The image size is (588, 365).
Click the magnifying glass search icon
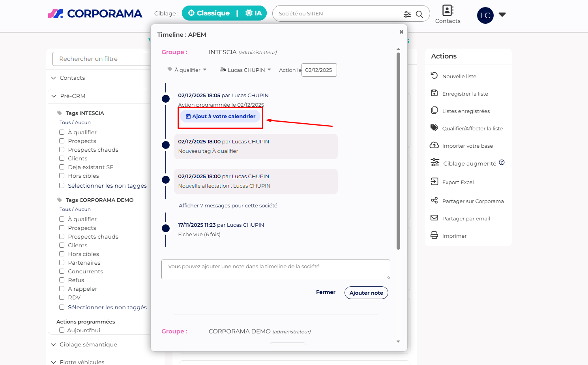click(x=419, y=14)
